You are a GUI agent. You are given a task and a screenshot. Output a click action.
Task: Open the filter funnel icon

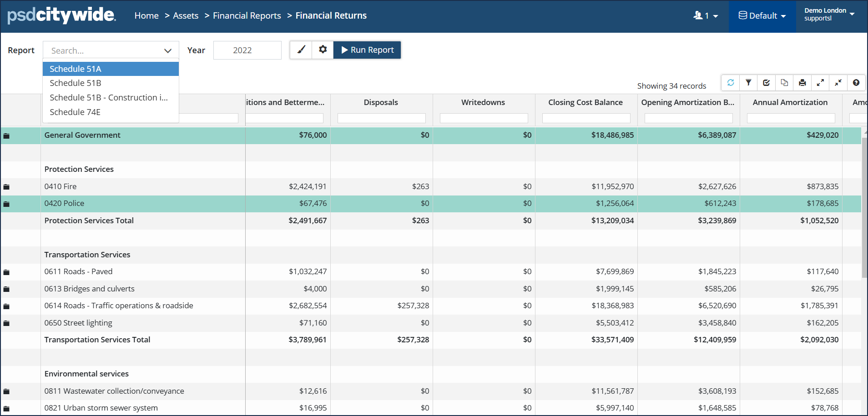[x=748, y=83]
